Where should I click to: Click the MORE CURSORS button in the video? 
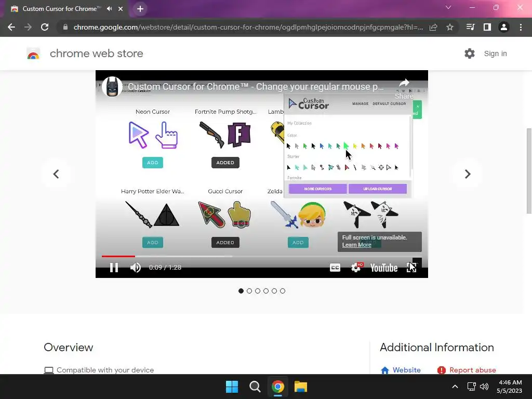point(318,189)
